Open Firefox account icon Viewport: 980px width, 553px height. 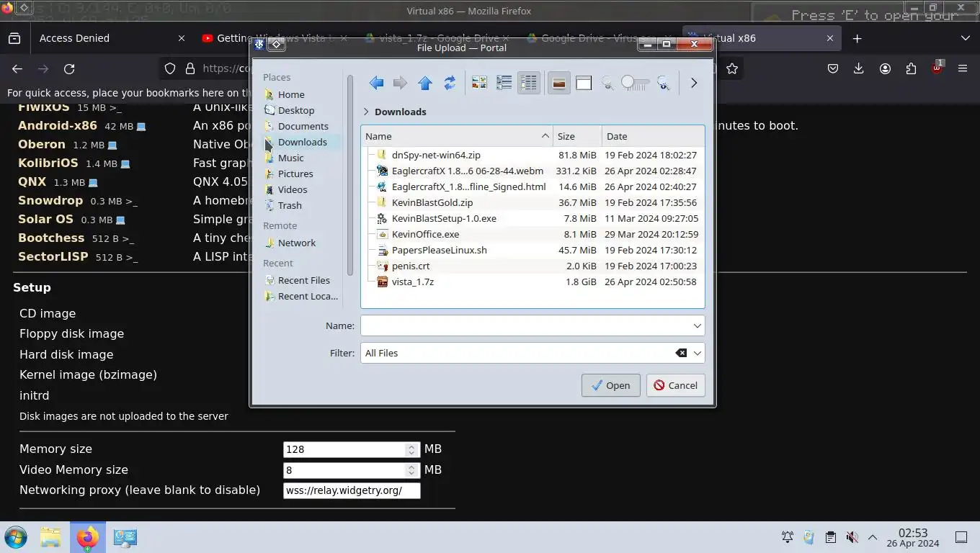pyautogui.click(x=885, y=69)
